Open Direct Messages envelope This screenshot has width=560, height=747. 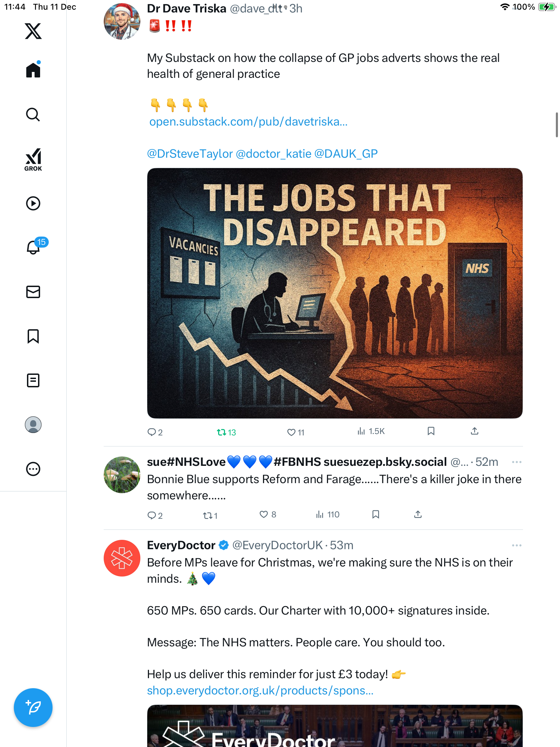33,292
